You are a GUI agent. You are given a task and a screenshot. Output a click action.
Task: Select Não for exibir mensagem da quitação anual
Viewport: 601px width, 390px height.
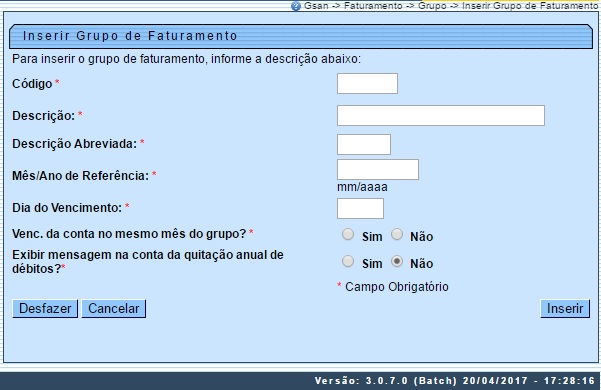(x=397, y=261)
